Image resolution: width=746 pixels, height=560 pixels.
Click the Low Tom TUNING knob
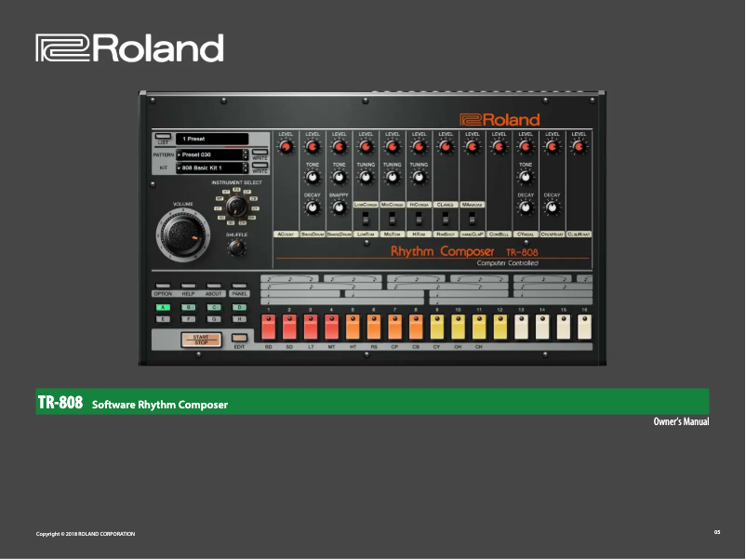pos(365,176)
